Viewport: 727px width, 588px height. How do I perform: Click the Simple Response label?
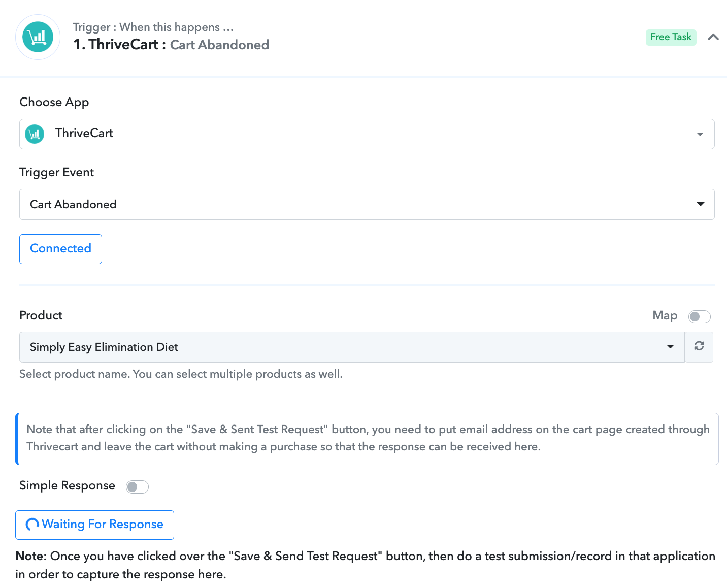click(x=67, y=486)
